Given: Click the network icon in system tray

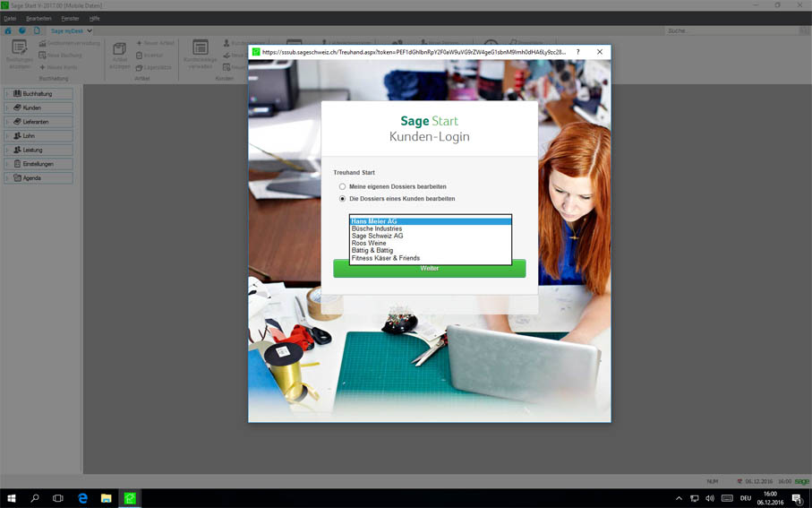Looking at the screenshot, I should pos(695,498).
